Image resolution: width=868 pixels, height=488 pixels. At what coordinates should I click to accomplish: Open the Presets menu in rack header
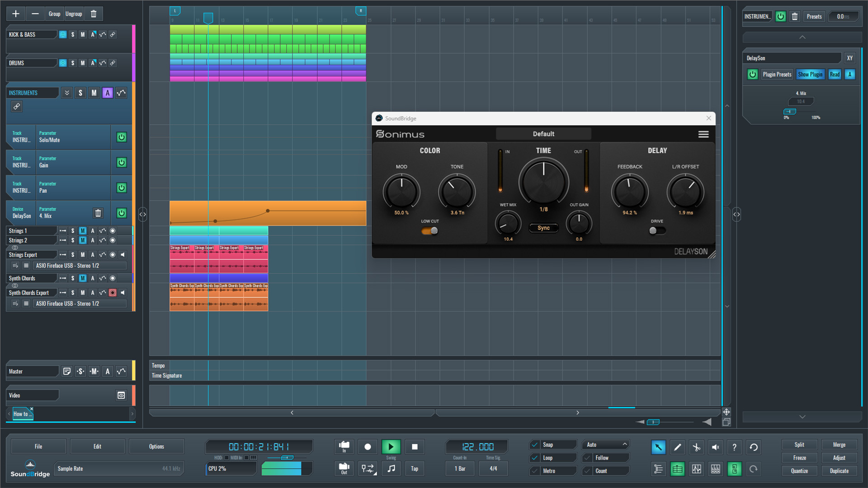tap(814, 17)
